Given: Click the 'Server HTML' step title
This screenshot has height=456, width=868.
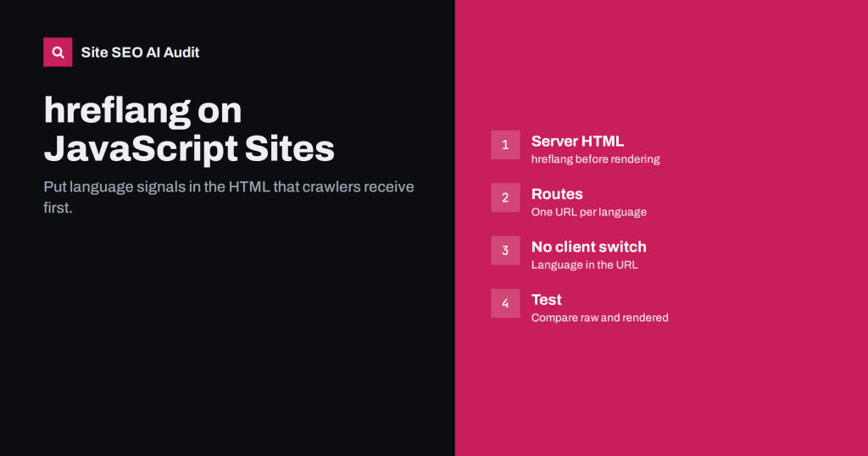Looking at the screenshot, I should 577,141.
